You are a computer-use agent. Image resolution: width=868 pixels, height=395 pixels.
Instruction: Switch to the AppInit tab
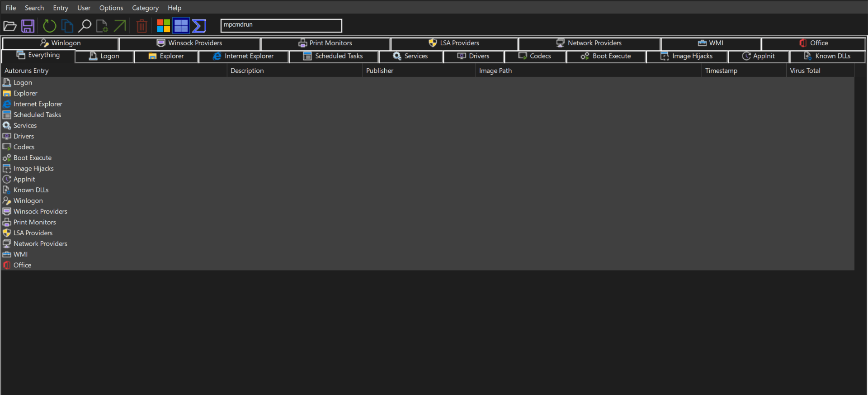[x=759, y=56]
